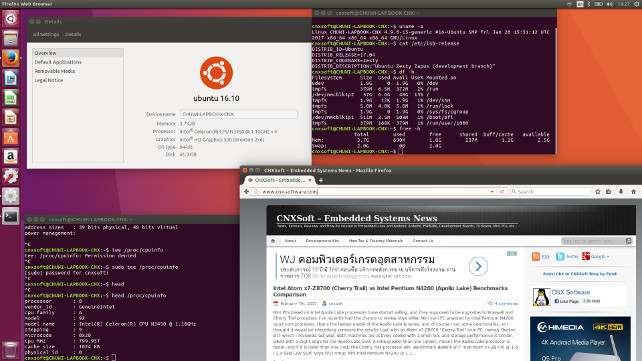Open the Firefox downloads arrow
The width and height of the screenshot is (642, 361).
621,192
